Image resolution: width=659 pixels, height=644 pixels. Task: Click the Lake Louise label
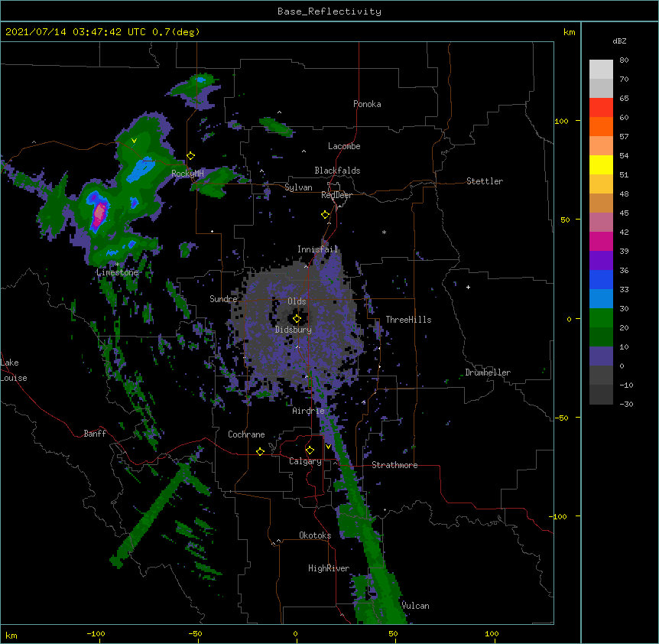tap(14, 370)
